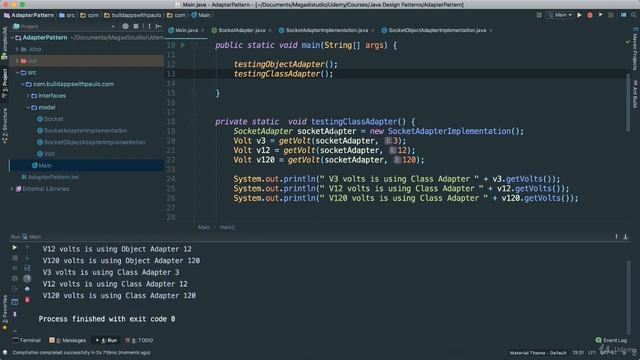Click the gutter run arrow beside main method
Screen dimensions: 640x360
point(183,45)
